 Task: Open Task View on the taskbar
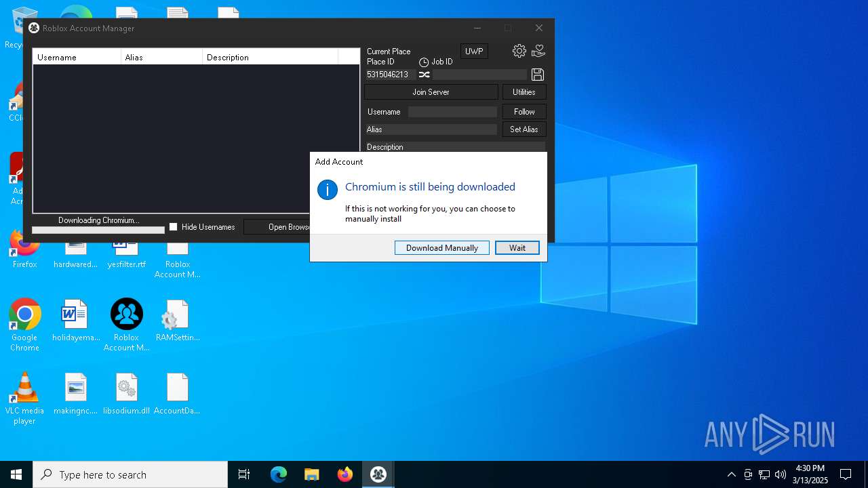[x=244, y=474]
